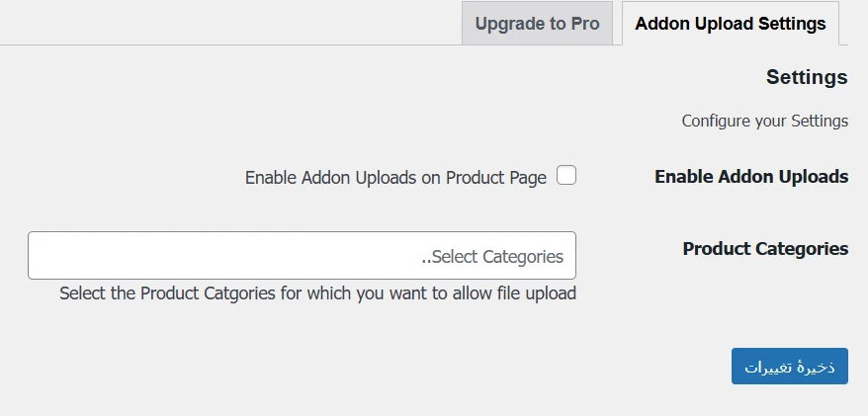Click the 'Select Categories..' placeholder text

(492, 257)
